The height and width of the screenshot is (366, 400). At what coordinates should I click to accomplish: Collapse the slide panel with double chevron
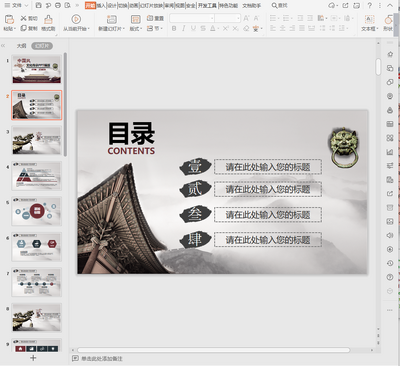click(x=3, y=46)
